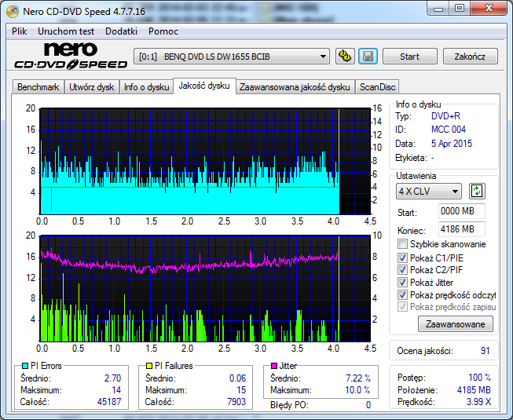Open the Pomoc menu

click(x=163, y=31)
